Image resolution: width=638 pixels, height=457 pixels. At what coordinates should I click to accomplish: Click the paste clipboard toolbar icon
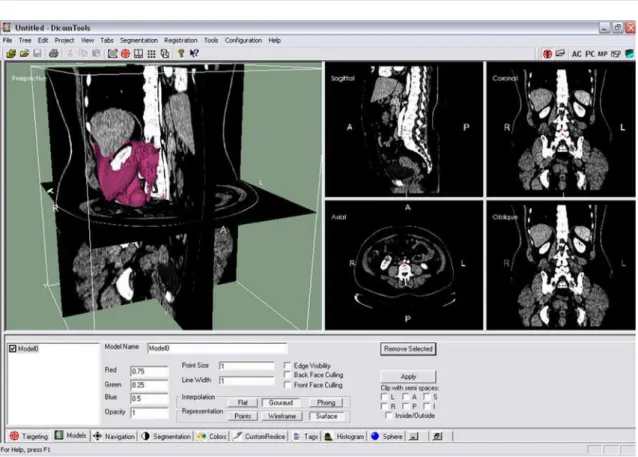coord(96,53)
